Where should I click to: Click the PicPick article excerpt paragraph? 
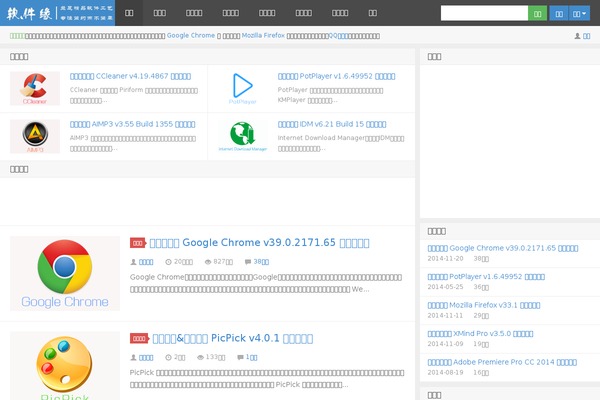click(x=267, y=379)
